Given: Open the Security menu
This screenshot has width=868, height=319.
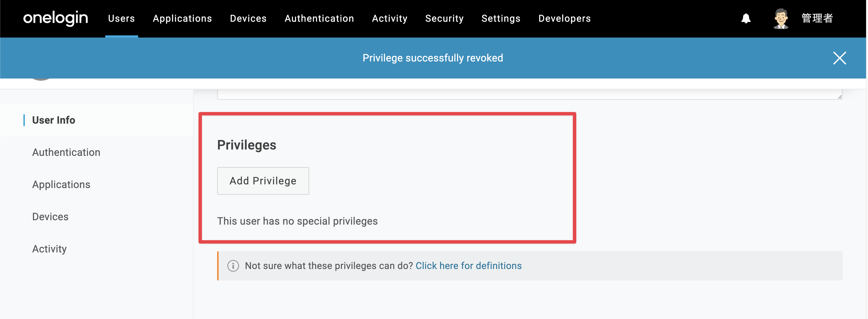Looking at the screenshot, I should pyautogui.click(x=444, y=19).
